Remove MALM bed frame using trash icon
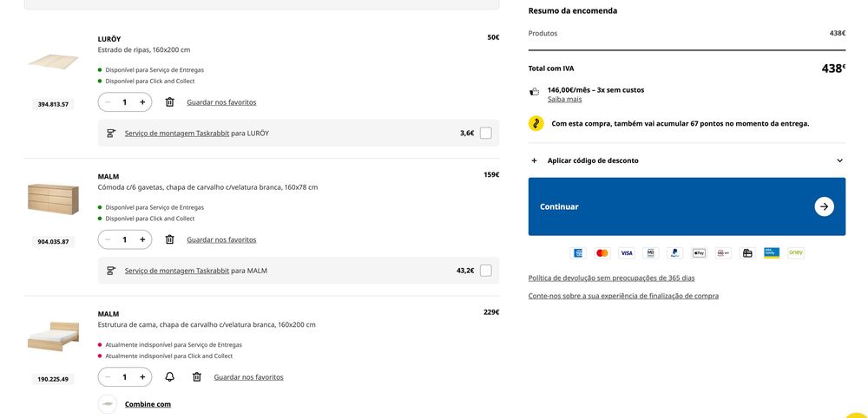 tap(196, 377)
